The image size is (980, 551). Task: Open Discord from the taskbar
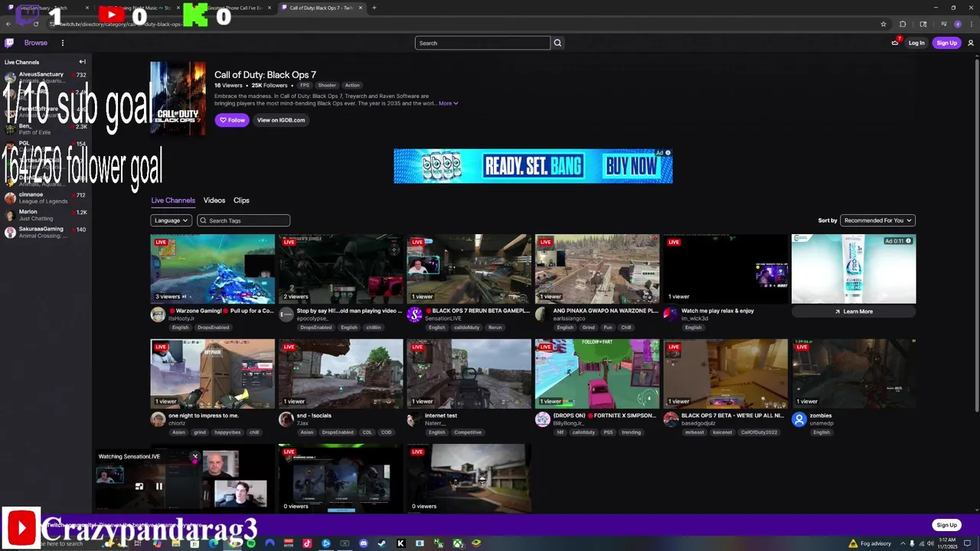point(363,543)
